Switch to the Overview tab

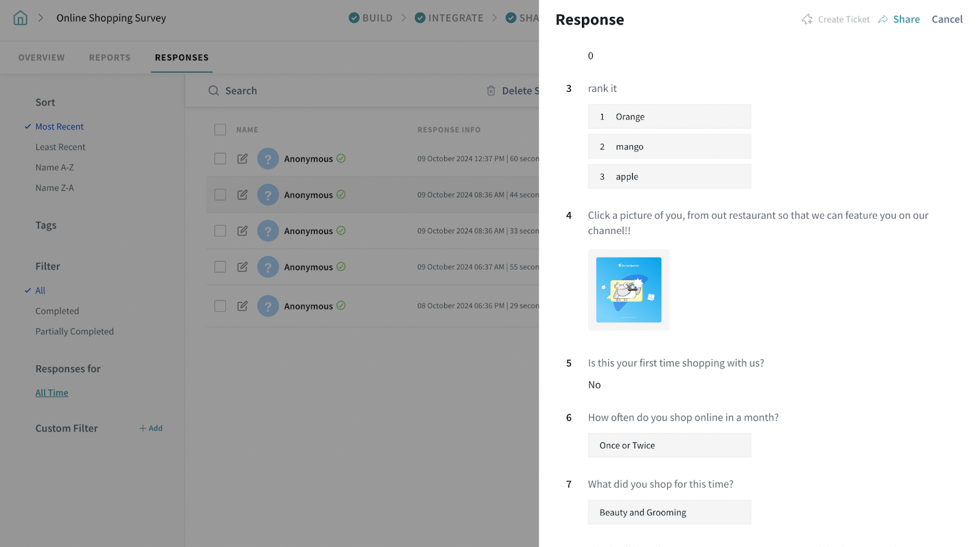point(42,58)
